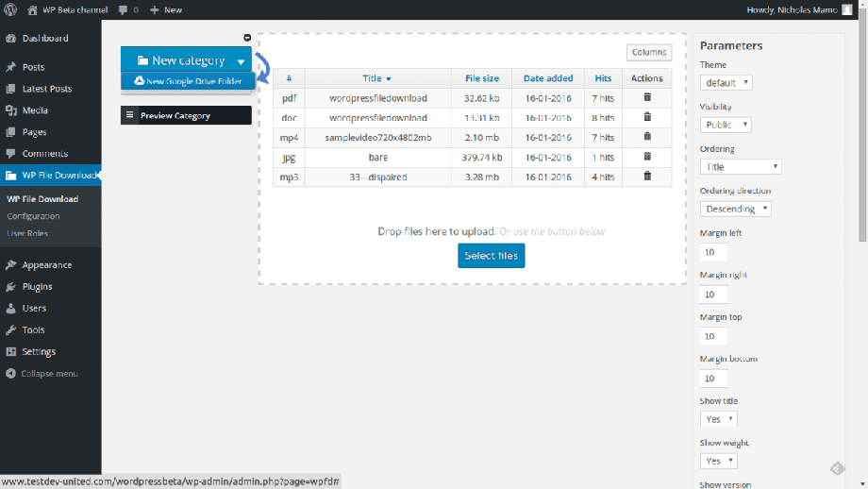Click the Preview Category button
The image size is (868, 489).
tap(186, 115)
